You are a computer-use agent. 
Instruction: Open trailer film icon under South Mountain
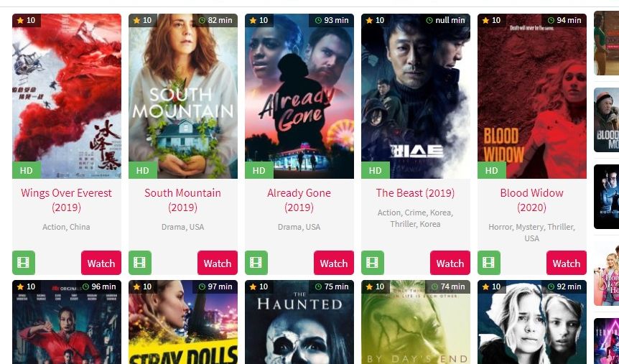[140, 263]
